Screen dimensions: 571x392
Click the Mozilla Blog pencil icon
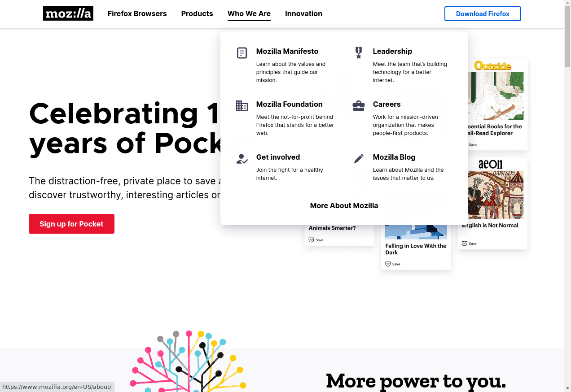(x=358, y=159)
